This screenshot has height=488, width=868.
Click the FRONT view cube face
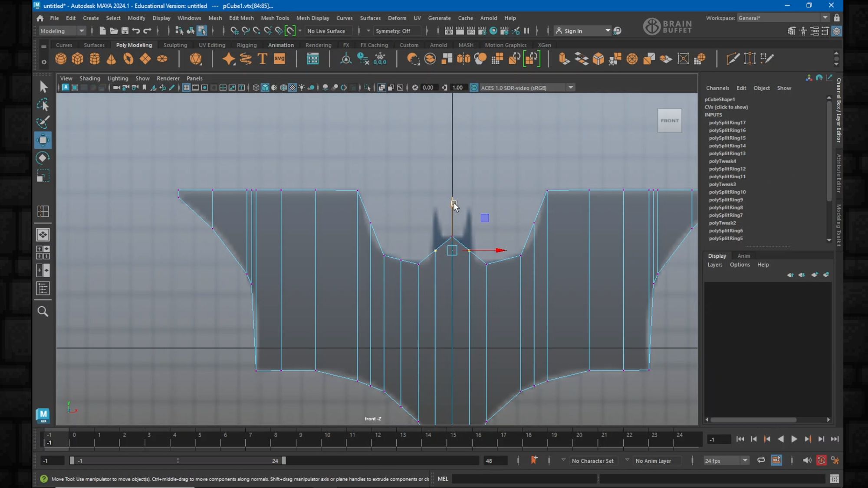click(x=669, y=121)
